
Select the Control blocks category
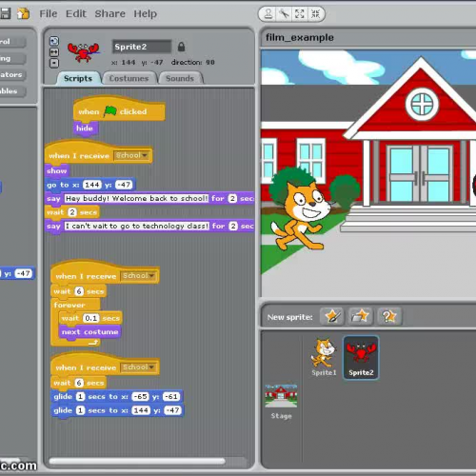point(12,42)
